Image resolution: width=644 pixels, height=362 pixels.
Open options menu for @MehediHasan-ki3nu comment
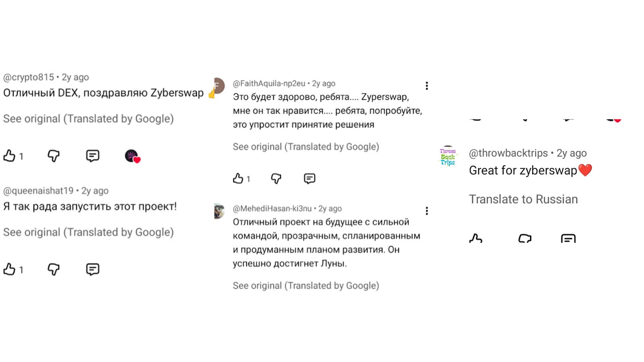pyautogui.click(x=427, y=211)
